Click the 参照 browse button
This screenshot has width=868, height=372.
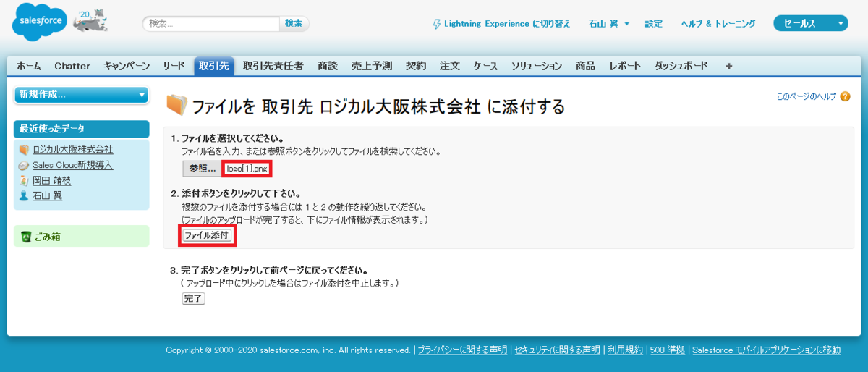(203, 168)
